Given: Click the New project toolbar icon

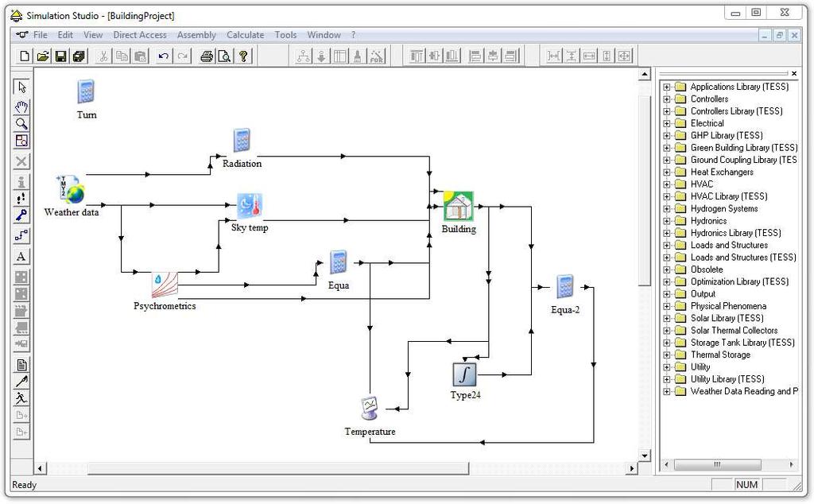Looking at the screenshot, I should 25,56.
